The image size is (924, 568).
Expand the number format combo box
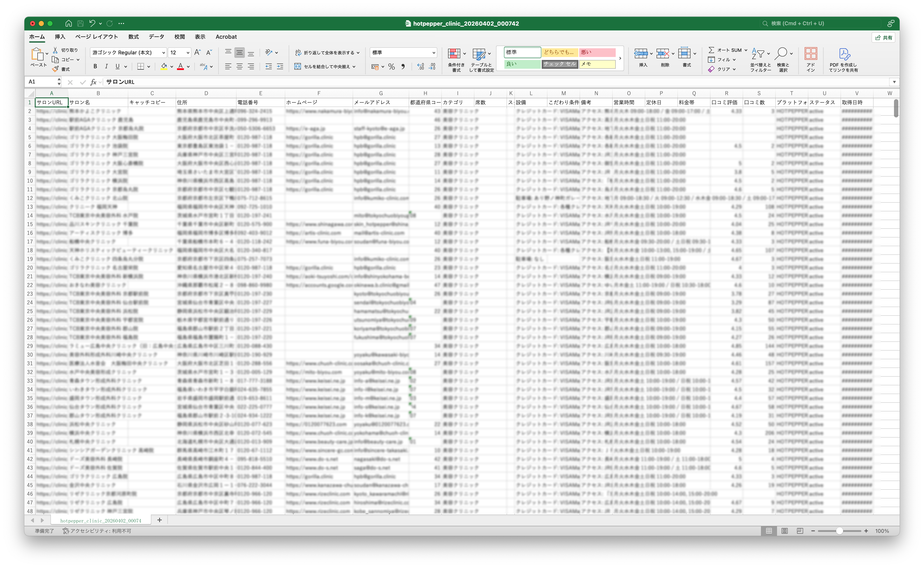[434, 53]
